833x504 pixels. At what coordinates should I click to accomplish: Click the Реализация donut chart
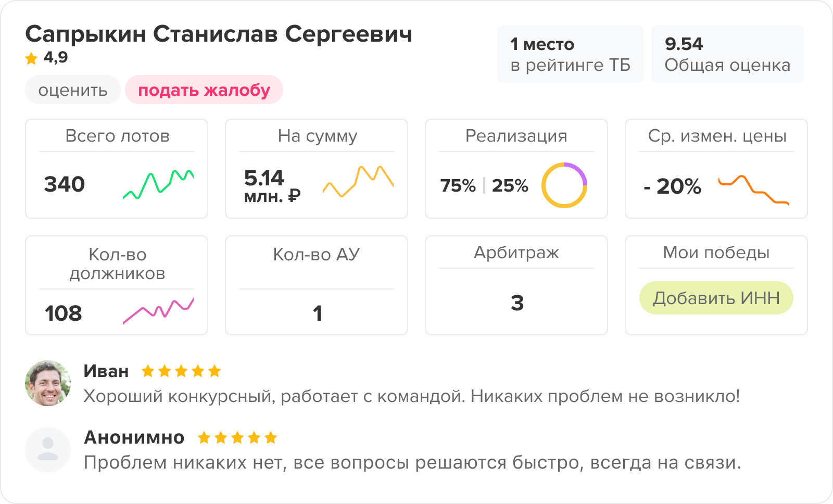click(564, 185)
